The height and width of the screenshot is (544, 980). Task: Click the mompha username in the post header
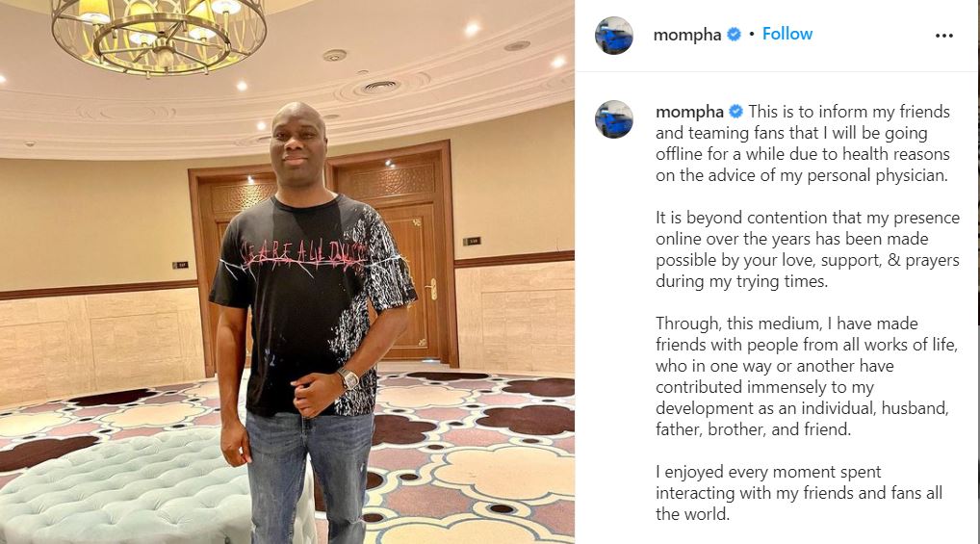coord(687,35)
